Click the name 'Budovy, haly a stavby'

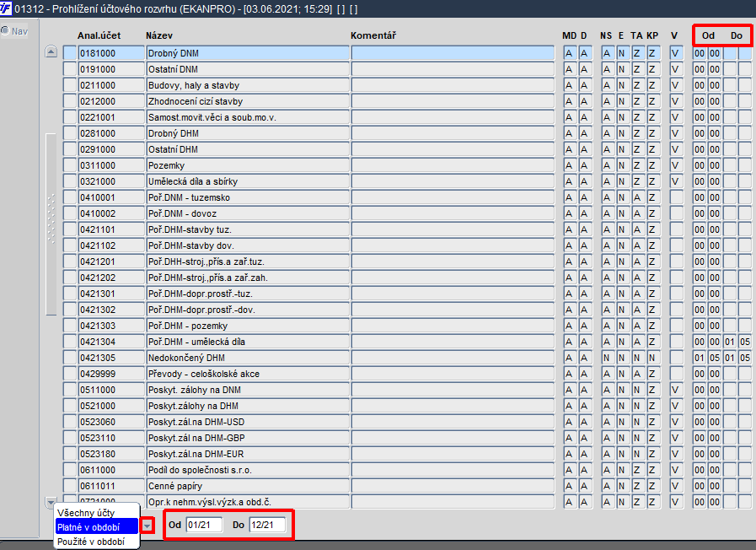click(x=248, y=85)
